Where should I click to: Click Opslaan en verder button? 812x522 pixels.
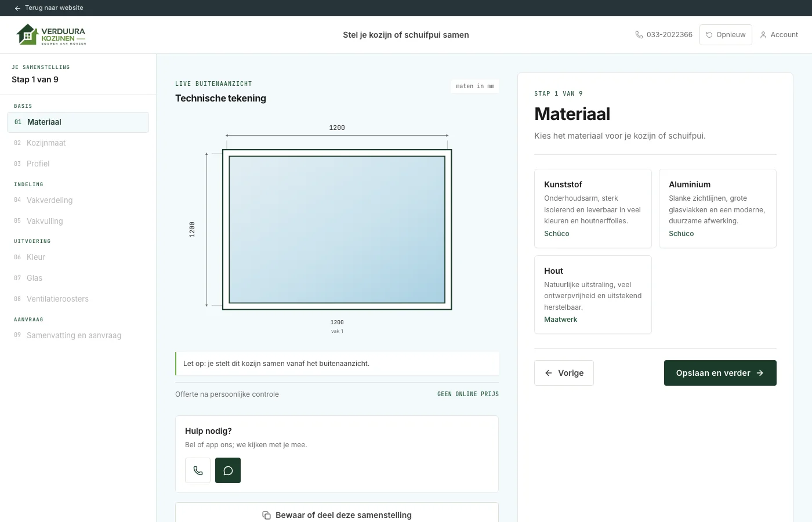[720, 373]
